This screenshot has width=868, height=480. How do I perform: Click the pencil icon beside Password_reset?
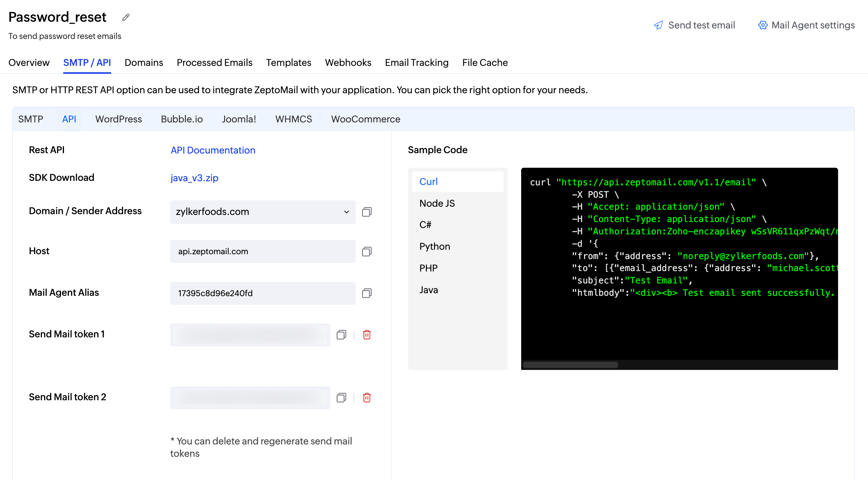coord(126,17)
